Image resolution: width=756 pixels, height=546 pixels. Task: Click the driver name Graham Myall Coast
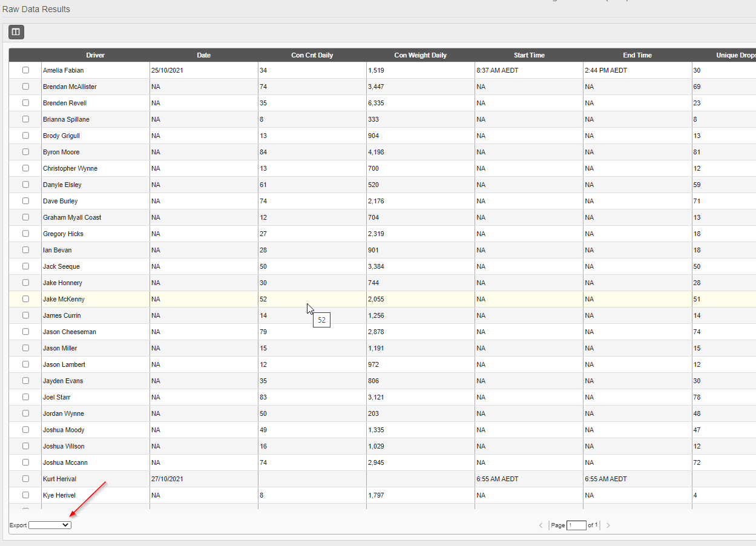coord(72,217)
